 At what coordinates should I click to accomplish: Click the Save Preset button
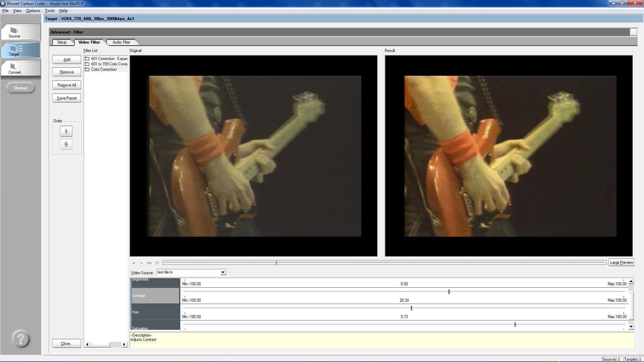click(67, 98)
